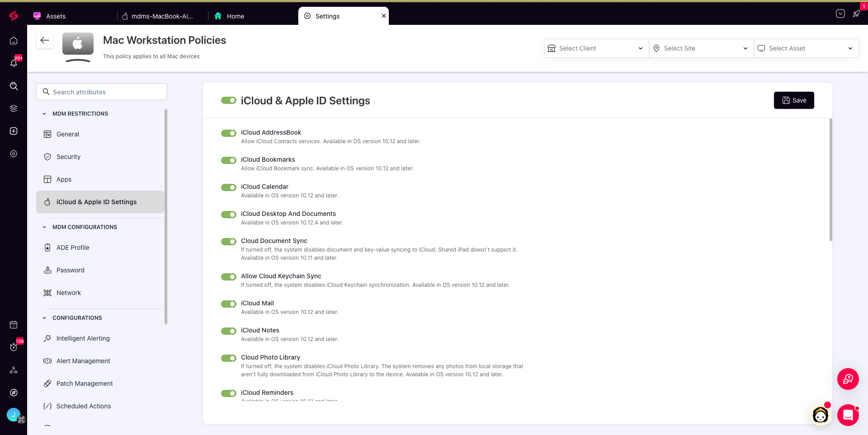
Task: Open the stacked layers icon in left rail
Action: (14, 108)
